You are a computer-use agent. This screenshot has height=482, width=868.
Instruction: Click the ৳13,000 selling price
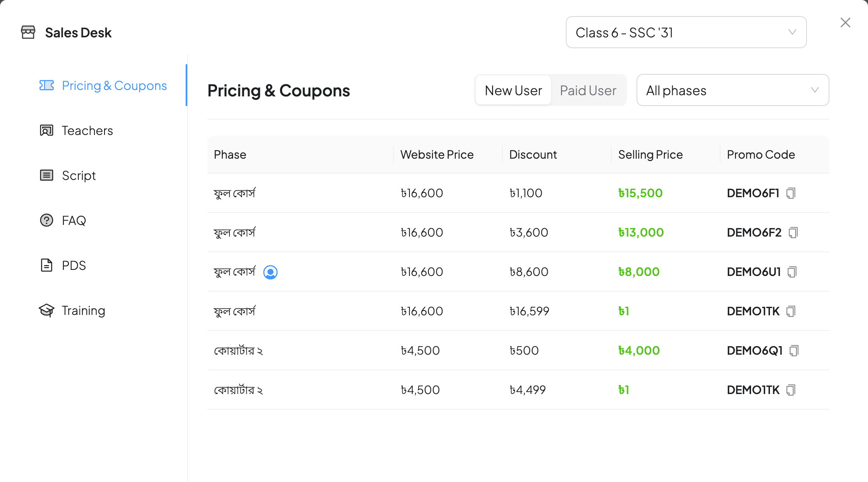click(x=641, y=233)
